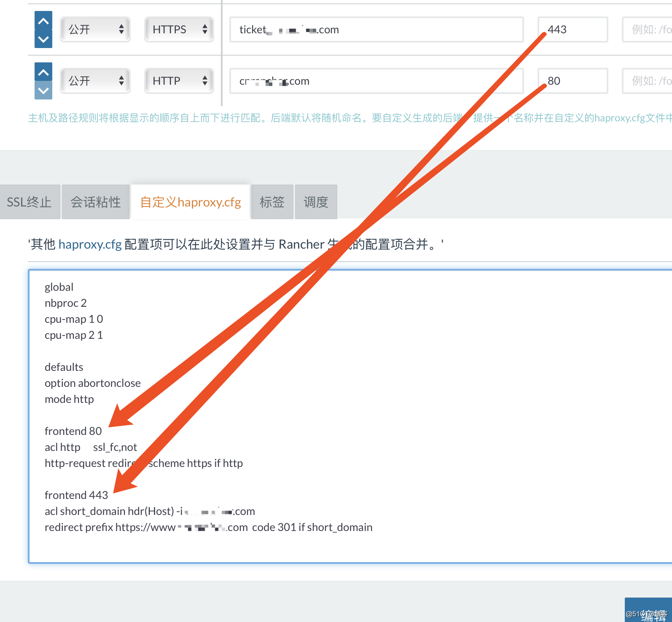Image resolution: width=672 pixels, height=622 pixels.
Task: Click inside the custom haproxy.cfg text area
Action: 350,416
